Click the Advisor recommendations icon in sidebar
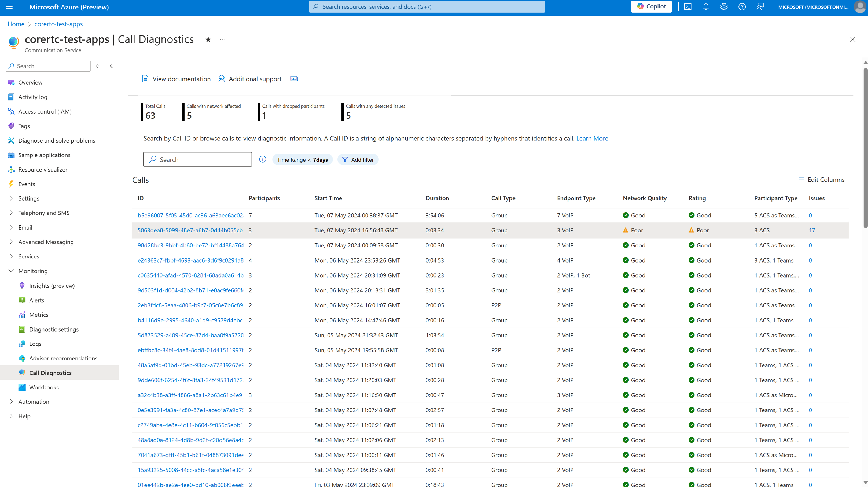Screen dimensions: 868x488 point(22,358)
